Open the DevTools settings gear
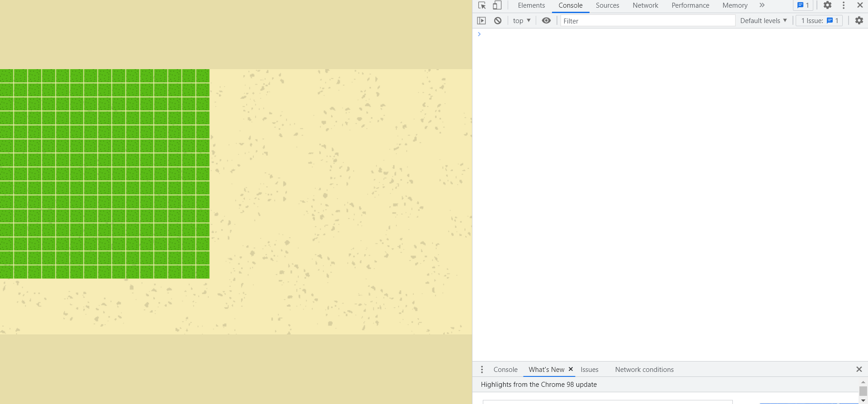The height and width of the screenshot is (404, 868). tap(827, 5)
